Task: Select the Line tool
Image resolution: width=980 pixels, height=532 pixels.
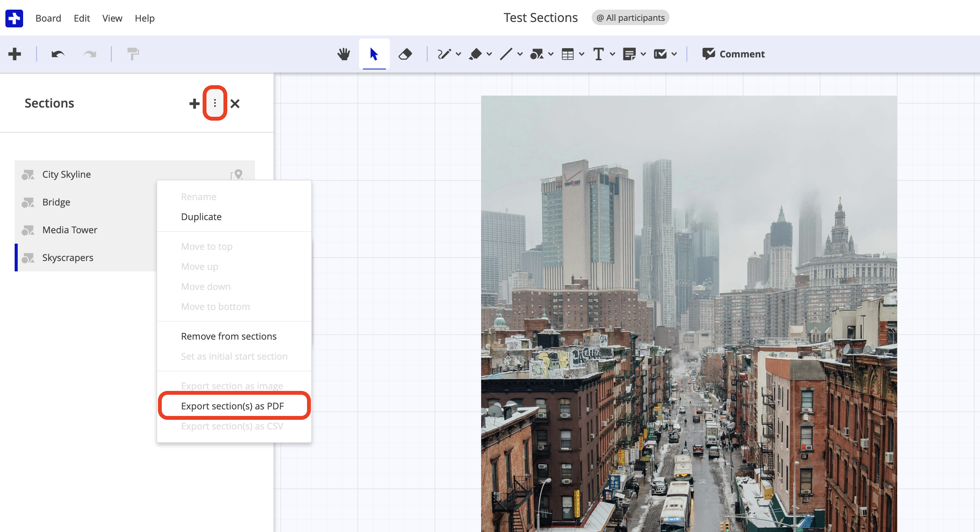Action: click(x=506, y=54)
